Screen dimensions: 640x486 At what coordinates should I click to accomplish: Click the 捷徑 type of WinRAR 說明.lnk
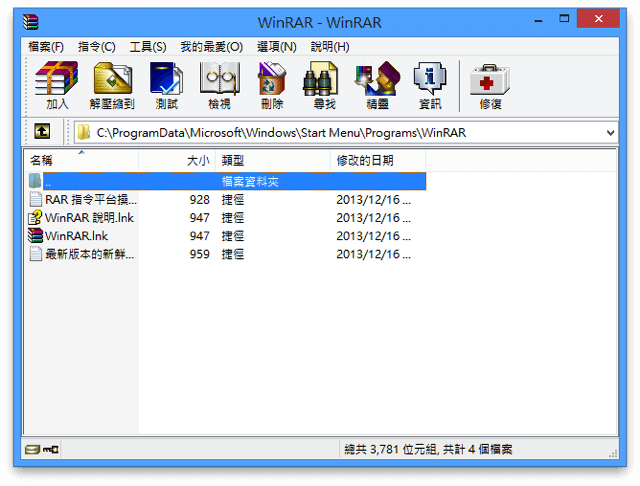click(233, 218)
